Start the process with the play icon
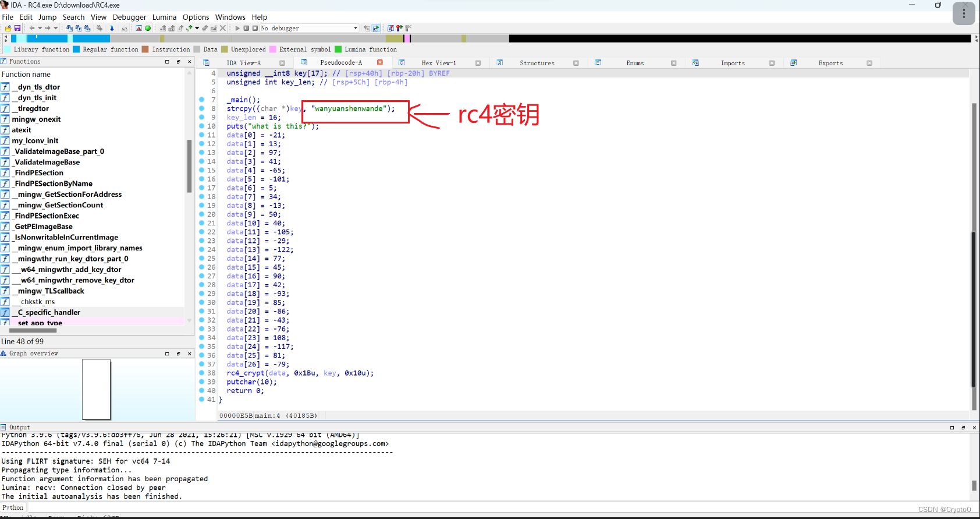Screen dimensions: 980x519 [237, 28]
